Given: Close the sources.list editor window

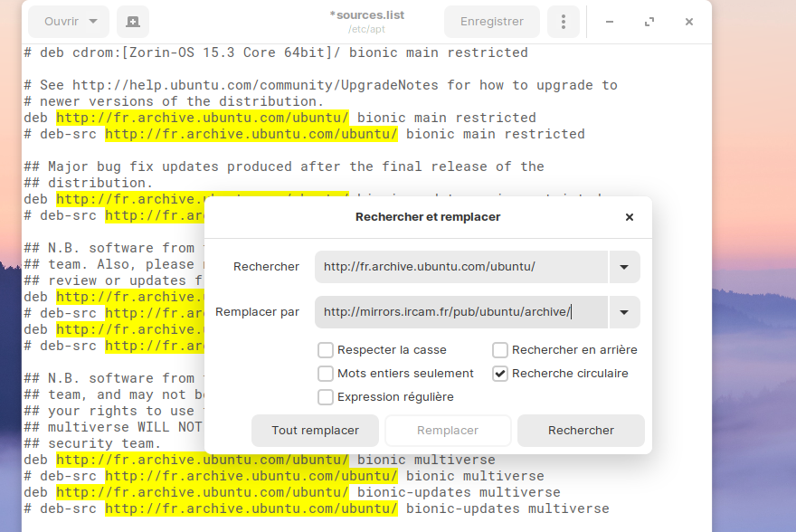Looking at the screenshot, I should click(x=689, y=22).
